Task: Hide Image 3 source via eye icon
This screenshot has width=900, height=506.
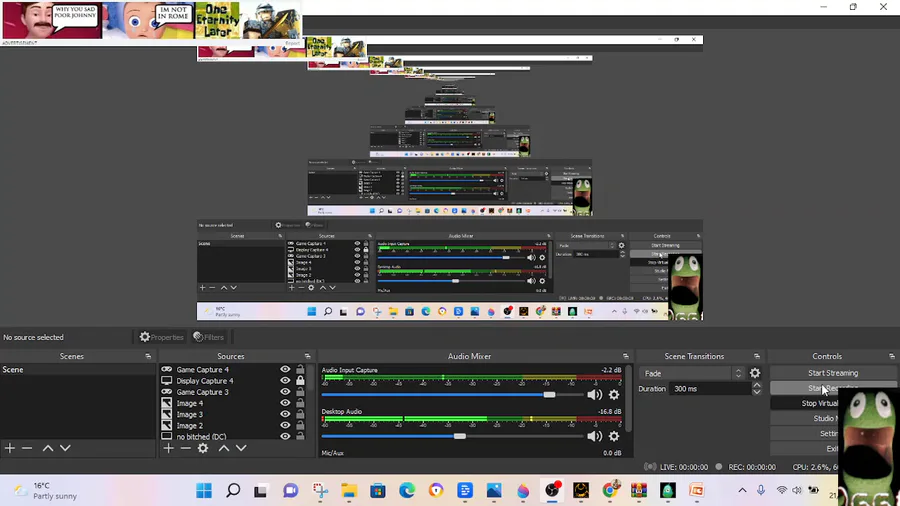Action: coord(285,414)
